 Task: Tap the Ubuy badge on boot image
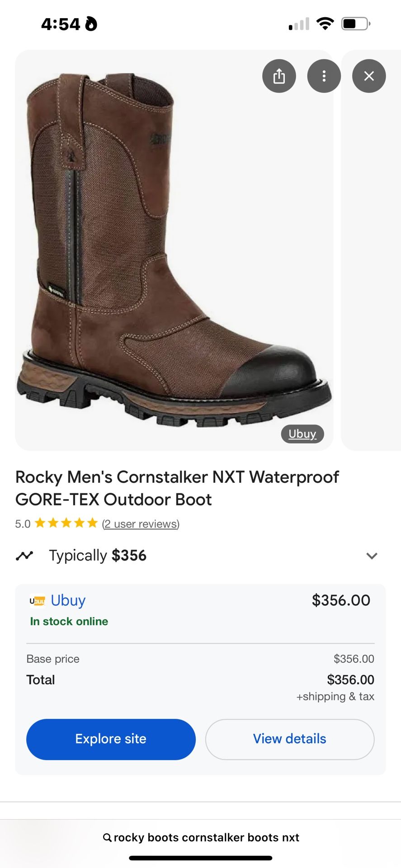pos(302,434)
